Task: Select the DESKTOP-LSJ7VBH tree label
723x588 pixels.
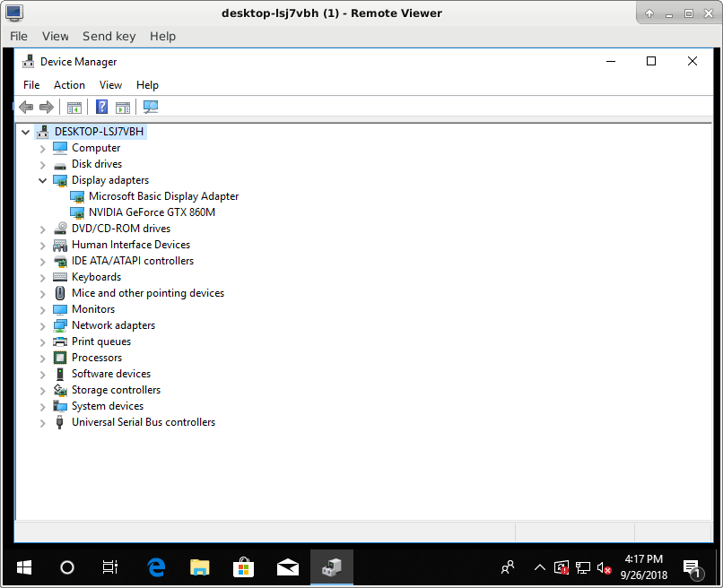Action: (100, 132)
